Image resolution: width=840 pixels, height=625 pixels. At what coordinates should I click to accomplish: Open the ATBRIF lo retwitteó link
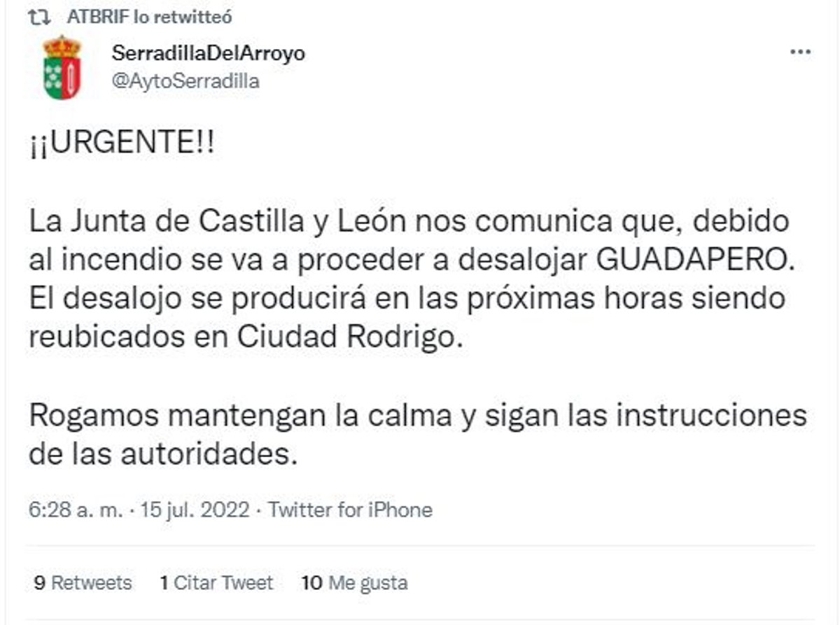pos(150,17)
